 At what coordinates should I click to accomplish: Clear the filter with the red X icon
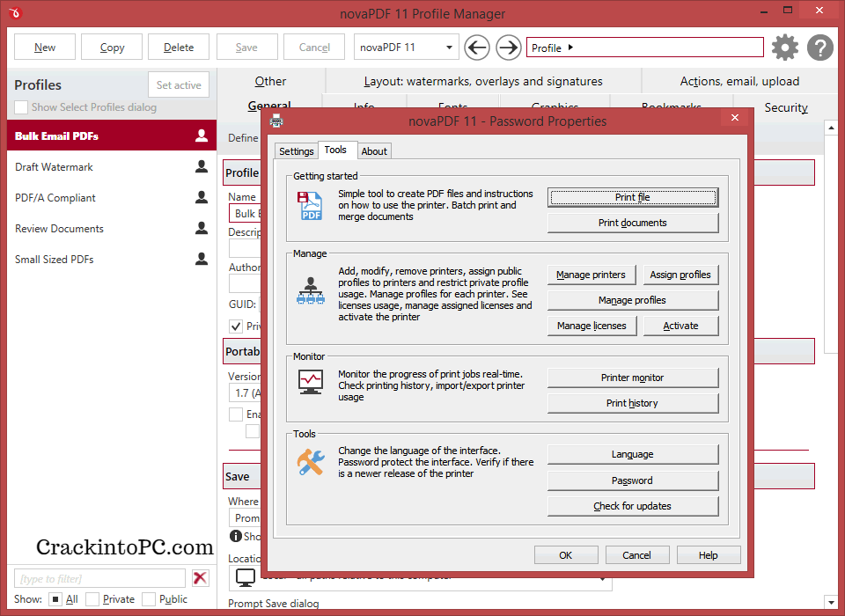point(200,578)
